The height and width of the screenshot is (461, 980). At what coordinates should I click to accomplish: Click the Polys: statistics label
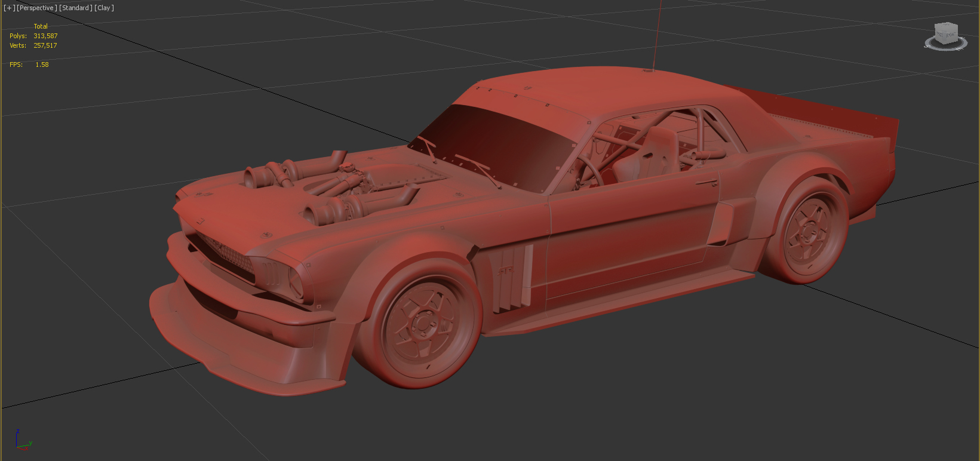(18, 36)
